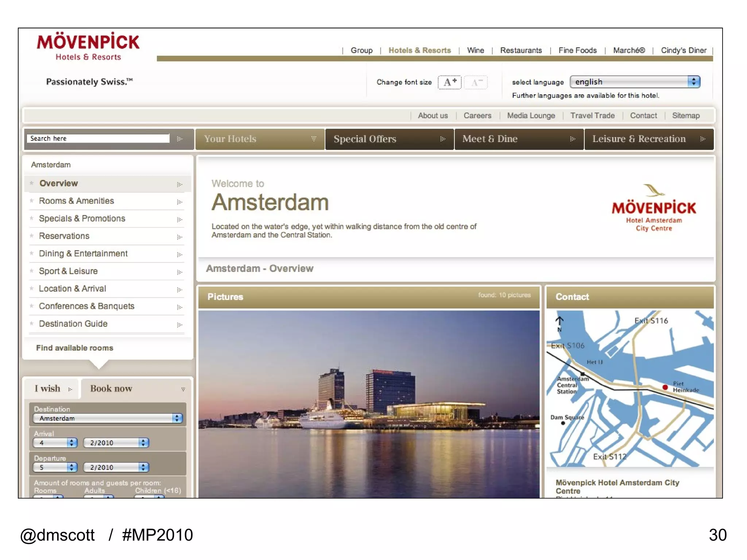This screenshot has height=560, width=747.
Task: Open Specials & Promotions section
Action: [107, 218]
